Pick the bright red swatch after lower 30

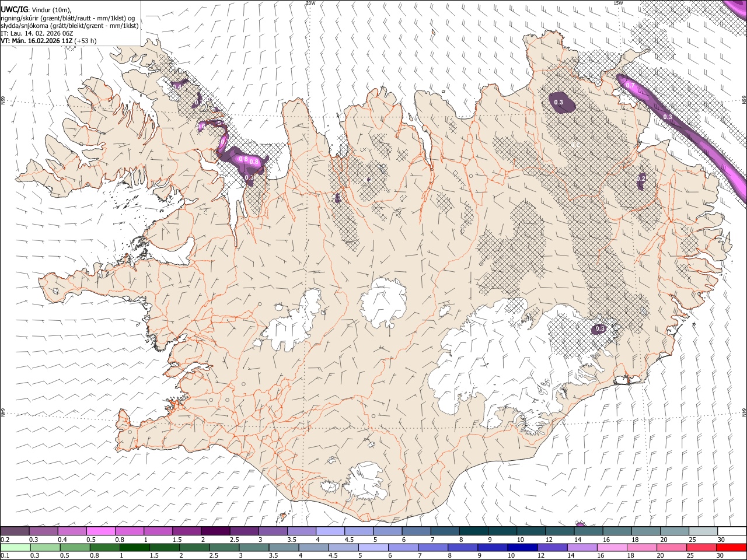[731, 548]
